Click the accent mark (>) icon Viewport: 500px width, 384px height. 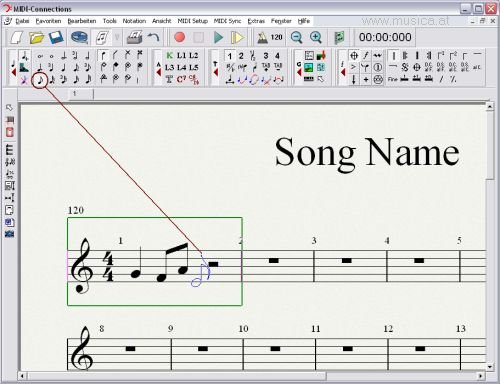[x=353, y=67]
